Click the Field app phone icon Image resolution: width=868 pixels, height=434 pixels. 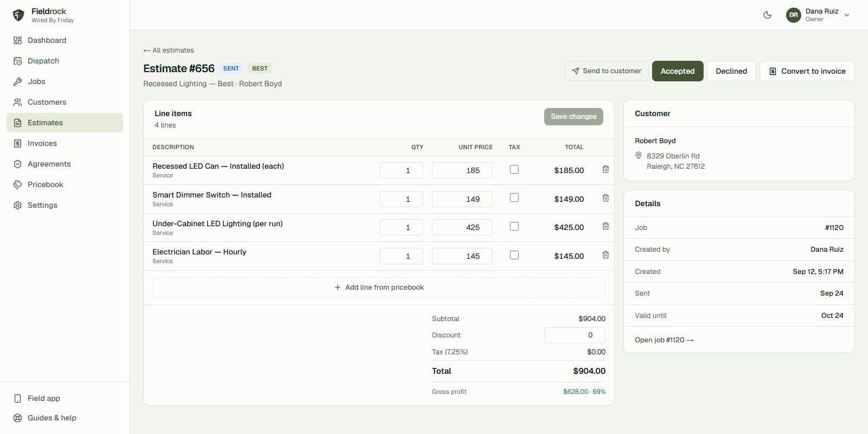[x=18, y=398]
